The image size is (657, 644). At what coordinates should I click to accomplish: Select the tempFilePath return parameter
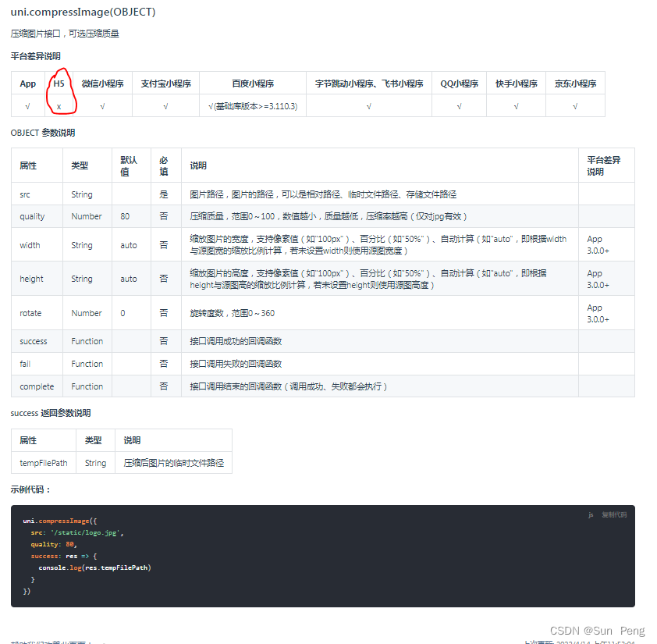[x=43, y=462]
